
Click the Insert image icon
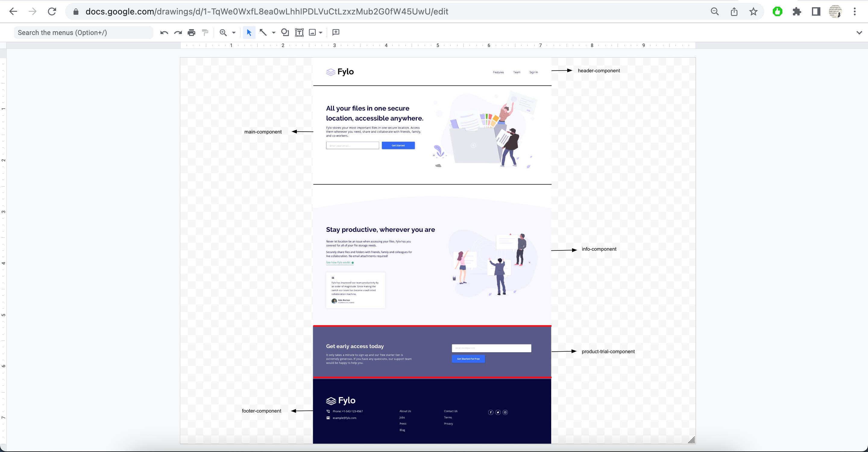[312, 33]
